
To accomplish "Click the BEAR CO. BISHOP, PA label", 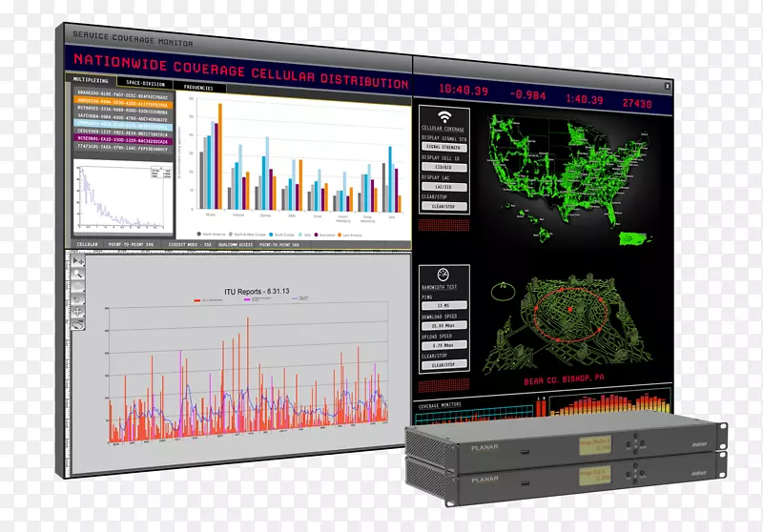I will pyautogui.click(x=564, y=379).
